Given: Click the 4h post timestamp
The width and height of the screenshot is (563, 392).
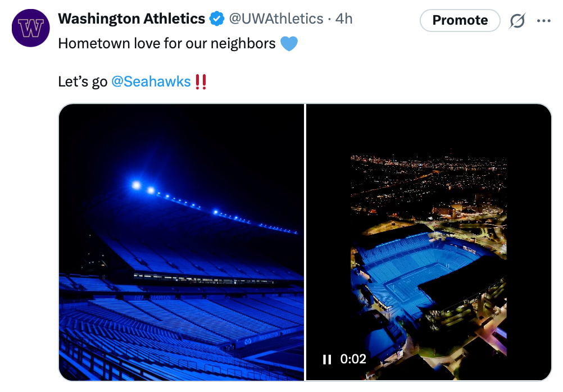Looking at the screenshot, I should 344,19.
